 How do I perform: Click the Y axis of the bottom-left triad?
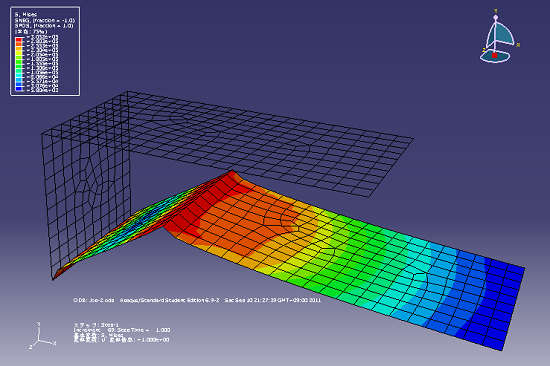click(x=38, y=331)
